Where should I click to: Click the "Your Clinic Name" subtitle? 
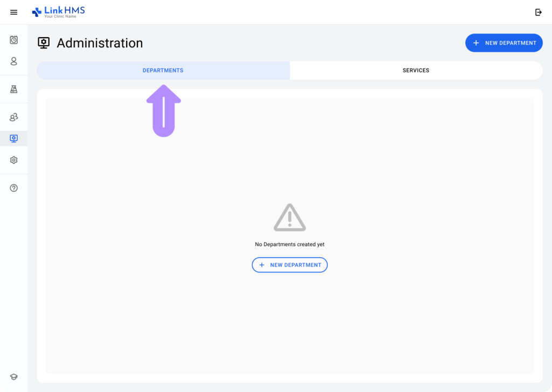click(x=60, y=17)
